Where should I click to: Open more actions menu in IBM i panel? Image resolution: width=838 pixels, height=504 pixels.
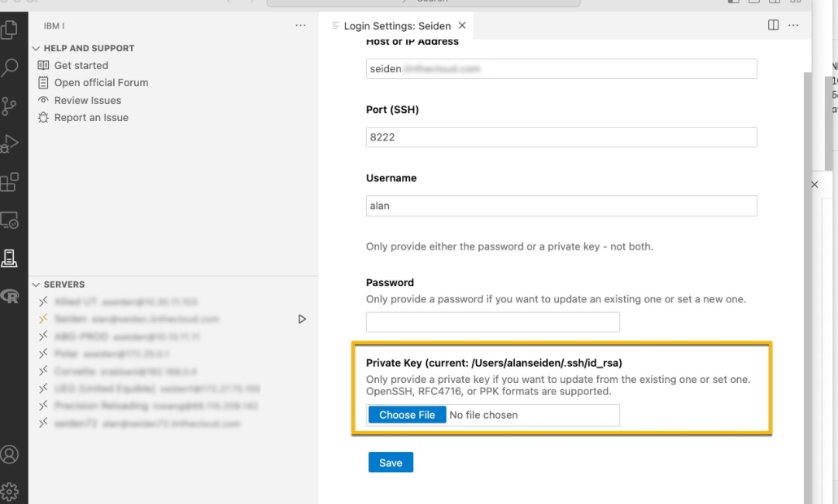click(300, 25)
